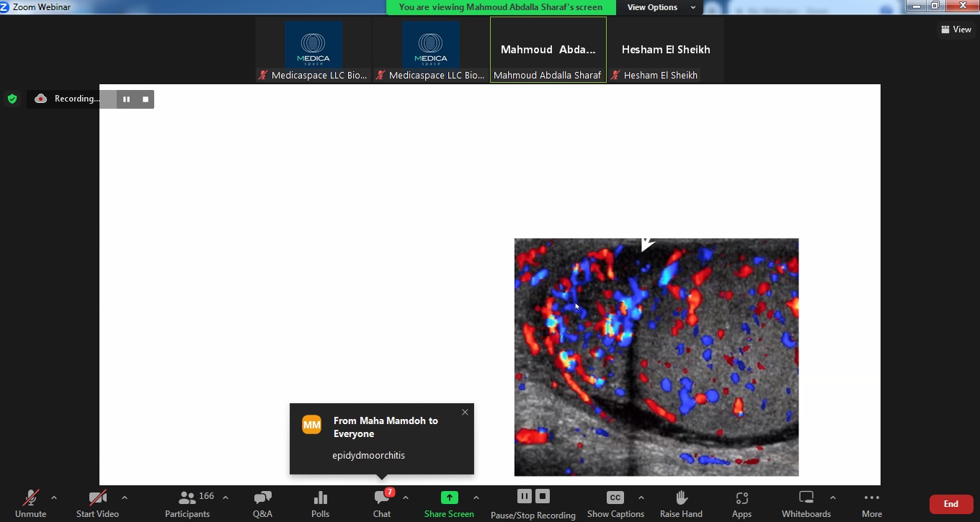Open the View layout menu

coord(956,30)
